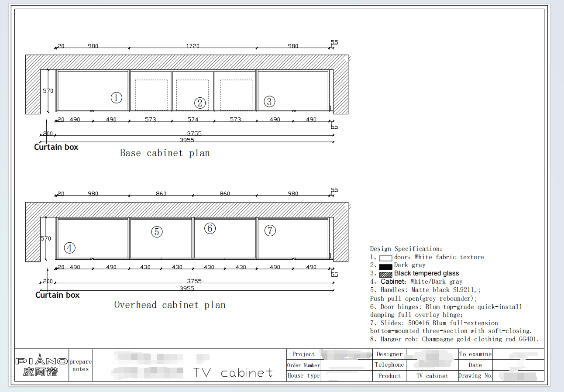
Task: Click the 'Curtain box' label under base plan
Action: [56, 147]
